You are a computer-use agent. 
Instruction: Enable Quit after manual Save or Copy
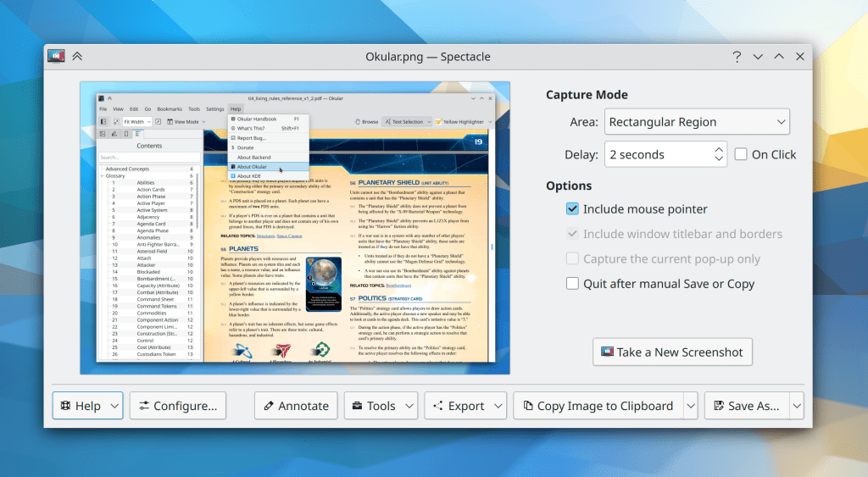click(573, 284)
